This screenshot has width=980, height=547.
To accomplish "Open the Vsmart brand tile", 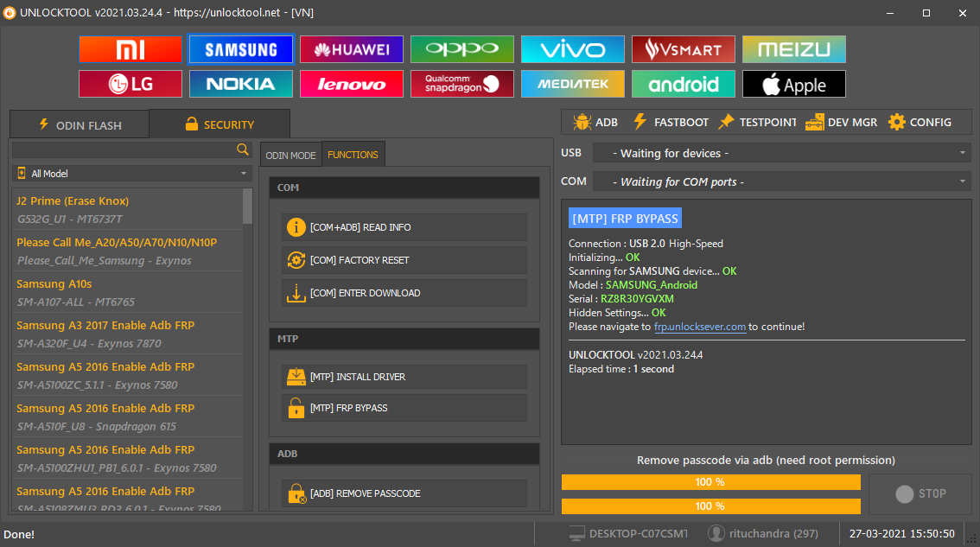I will coord(683,49).
